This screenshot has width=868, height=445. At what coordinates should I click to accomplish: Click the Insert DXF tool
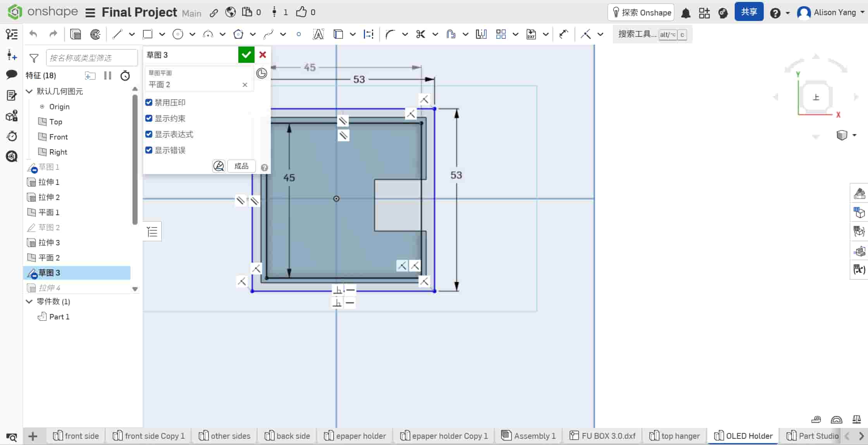click(x=531, y=34)
